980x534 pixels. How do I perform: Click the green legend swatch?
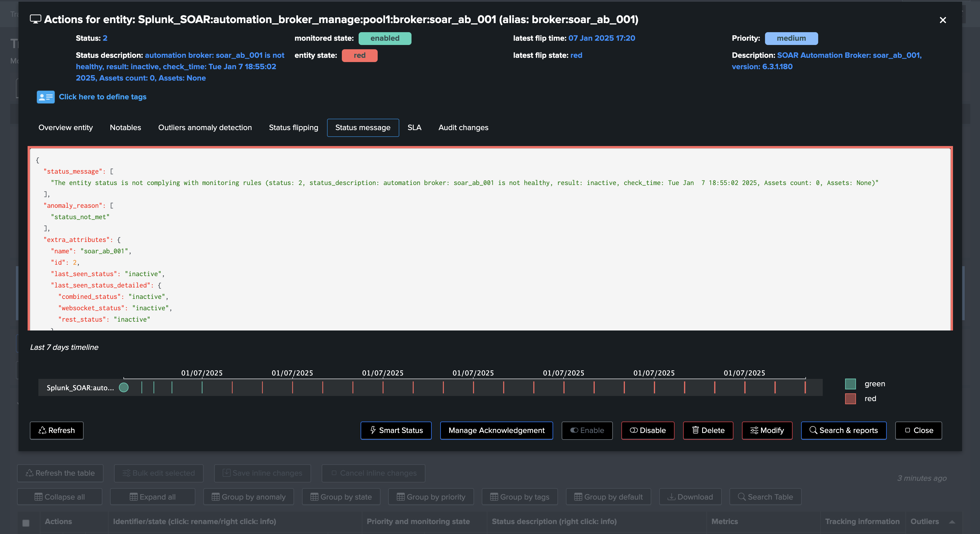click(850, 384)
